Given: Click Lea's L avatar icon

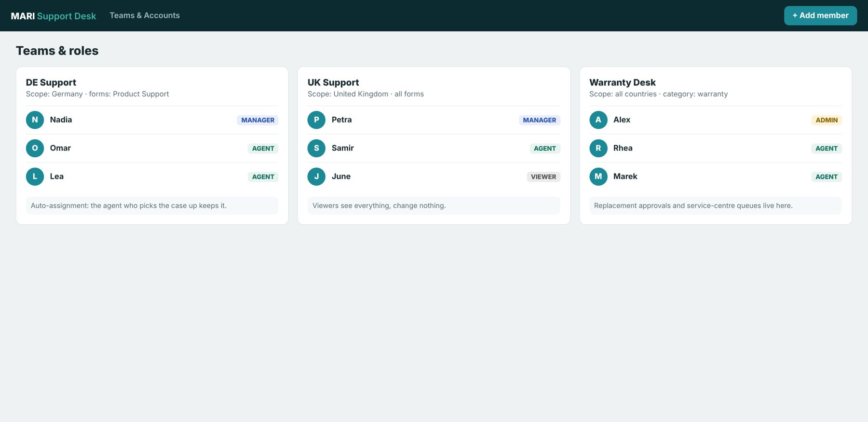Looking at the screenshot, I should [35, 177].
